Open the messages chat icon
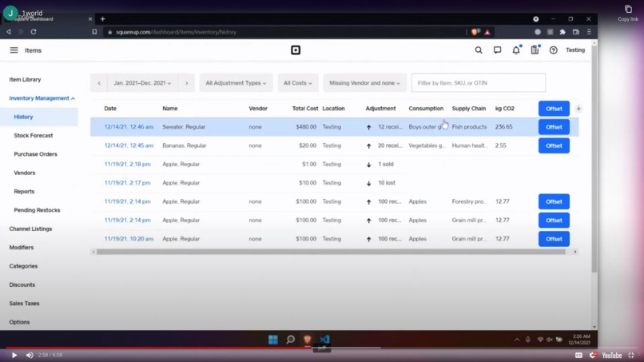This screenshot has width=644, height=362. tap(497, 50)
